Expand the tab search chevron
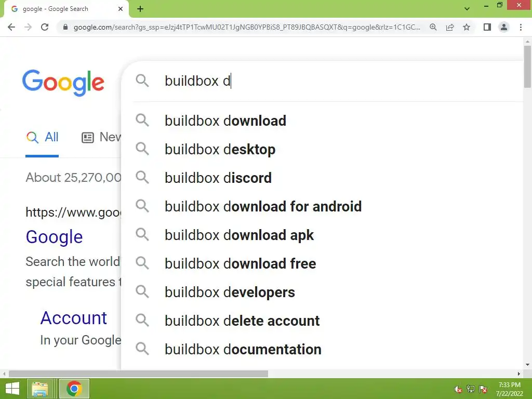This screenshot has height=399, width=532. point(467,9)
